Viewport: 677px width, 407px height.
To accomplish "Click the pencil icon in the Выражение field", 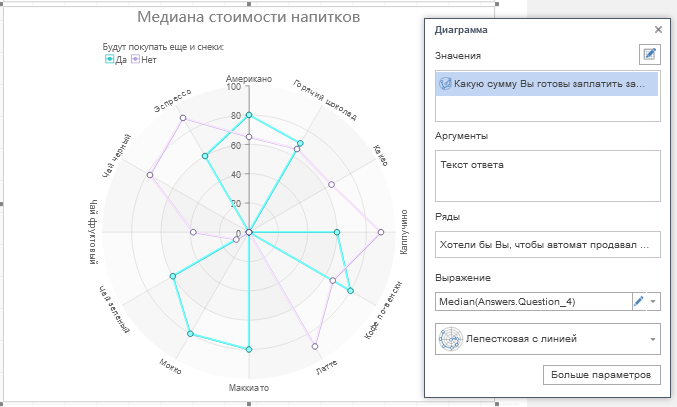I will tap(639, 300).
